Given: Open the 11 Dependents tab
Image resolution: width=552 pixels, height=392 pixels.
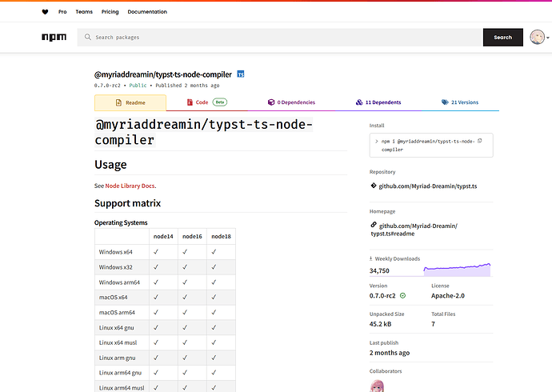Looking at the screenshot, I should click(x=378, y=102).
